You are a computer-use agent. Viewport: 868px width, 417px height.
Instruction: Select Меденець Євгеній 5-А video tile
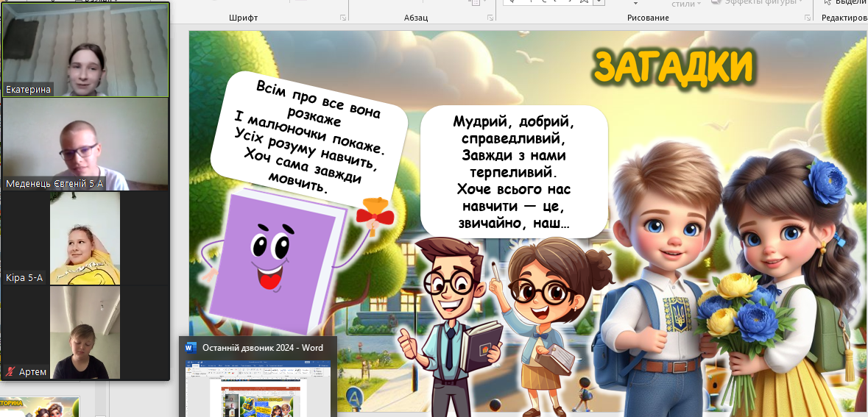tap(85, 144)
